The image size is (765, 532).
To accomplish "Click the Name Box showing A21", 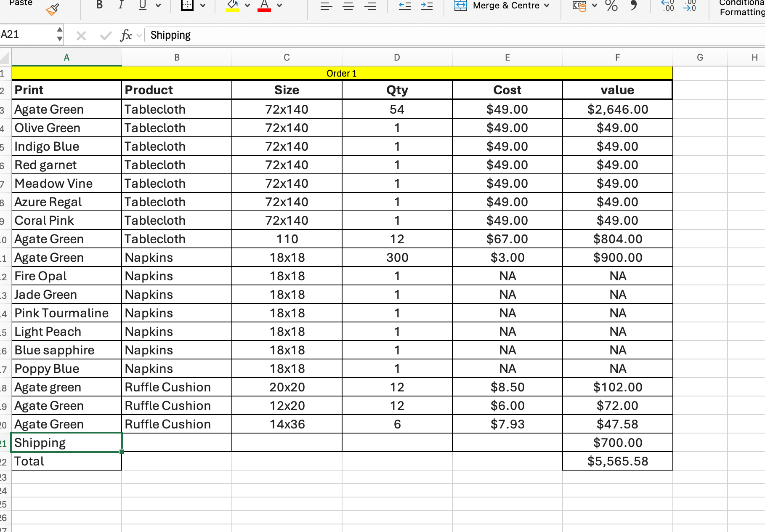I will [x=26, y=35].
